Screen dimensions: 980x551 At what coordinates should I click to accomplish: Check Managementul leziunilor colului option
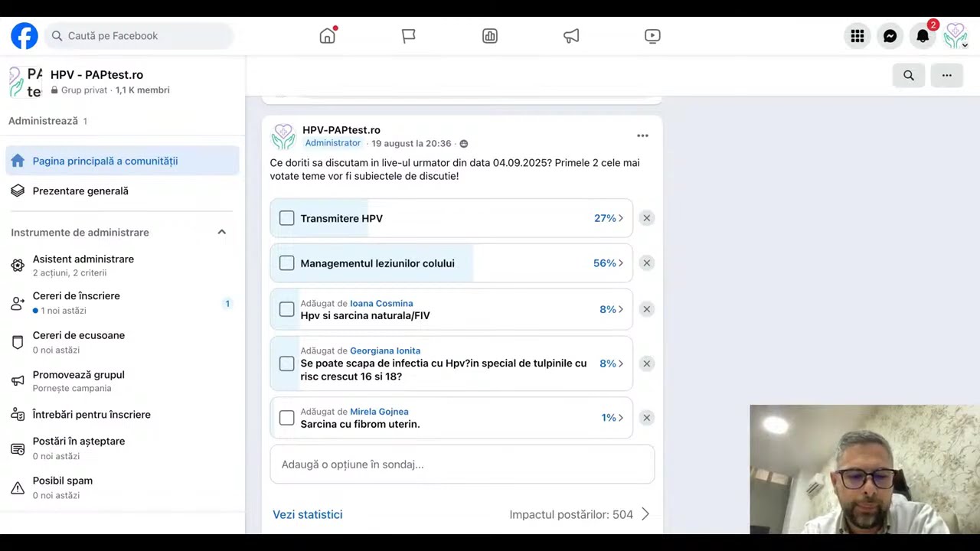pyautogui.click(x=286, y=263)
